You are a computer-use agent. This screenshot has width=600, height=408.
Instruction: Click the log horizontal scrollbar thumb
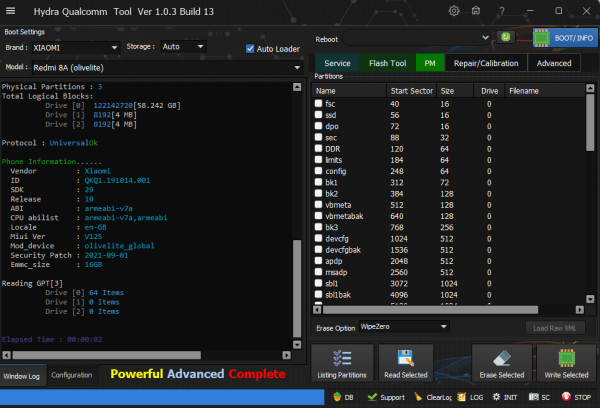(x=107, y=355)
